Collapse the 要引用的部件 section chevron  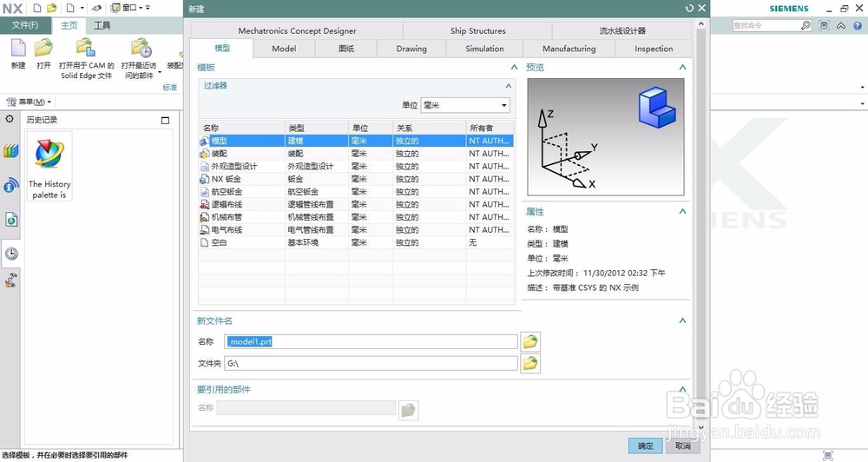tap(682, 389)
